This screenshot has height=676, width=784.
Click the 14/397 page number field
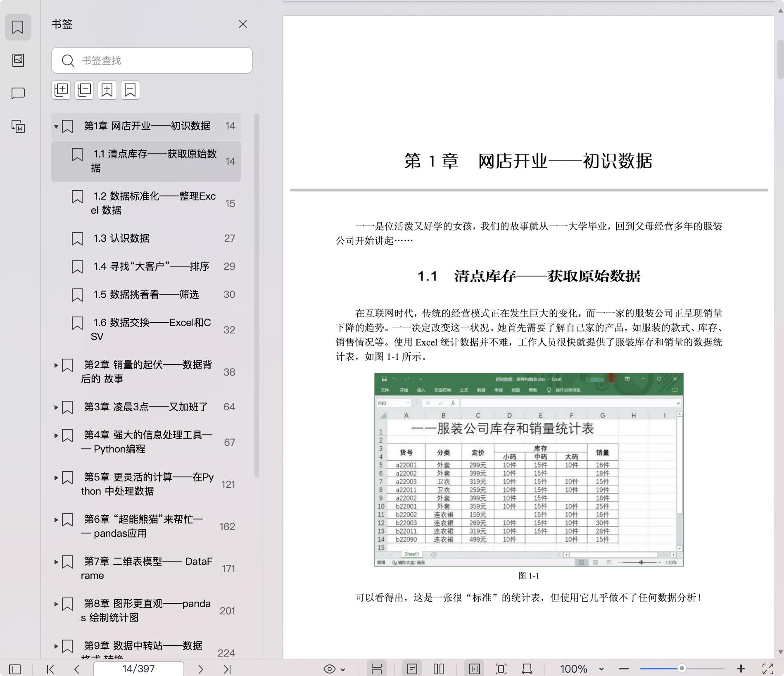click(x=139, y=669)
